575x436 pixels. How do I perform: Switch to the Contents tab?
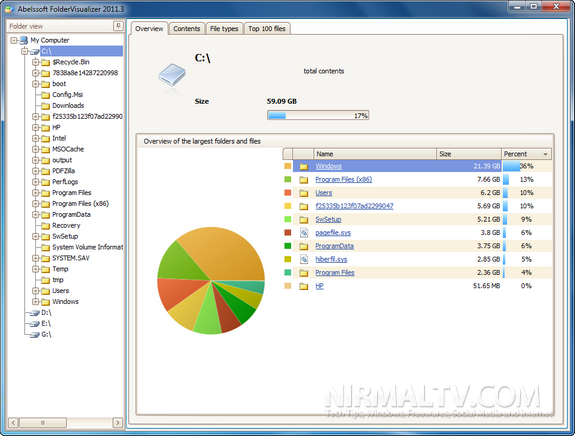coord(187,29)
